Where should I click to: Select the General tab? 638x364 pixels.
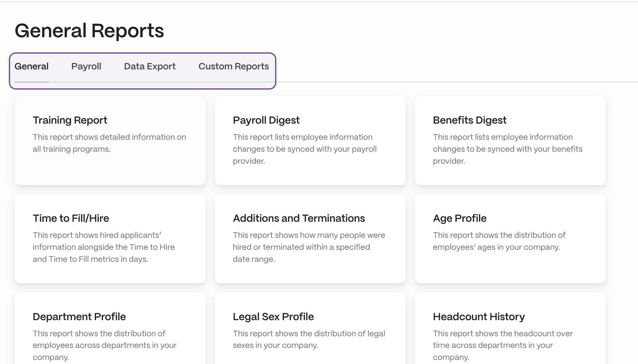(31, 66)
